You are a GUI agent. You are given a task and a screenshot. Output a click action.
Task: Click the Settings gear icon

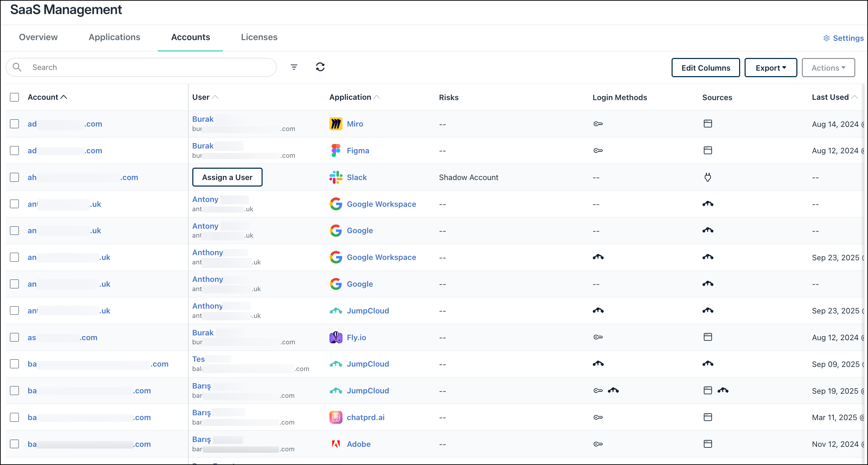(827, 38)
